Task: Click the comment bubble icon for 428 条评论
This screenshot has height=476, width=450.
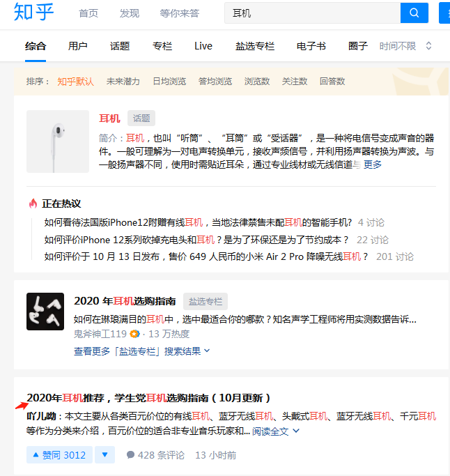Action: (x=130, y=455)
